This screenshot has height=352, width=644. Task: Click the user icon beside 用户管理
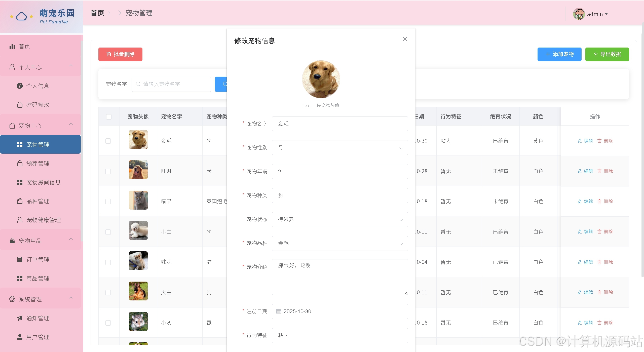[20, 337]
